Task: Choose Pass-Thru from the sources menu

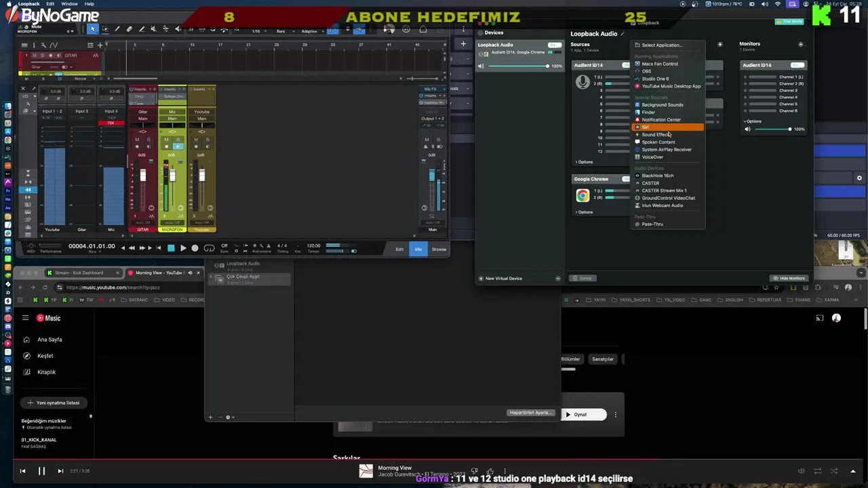Action: (x=667, y=224)
